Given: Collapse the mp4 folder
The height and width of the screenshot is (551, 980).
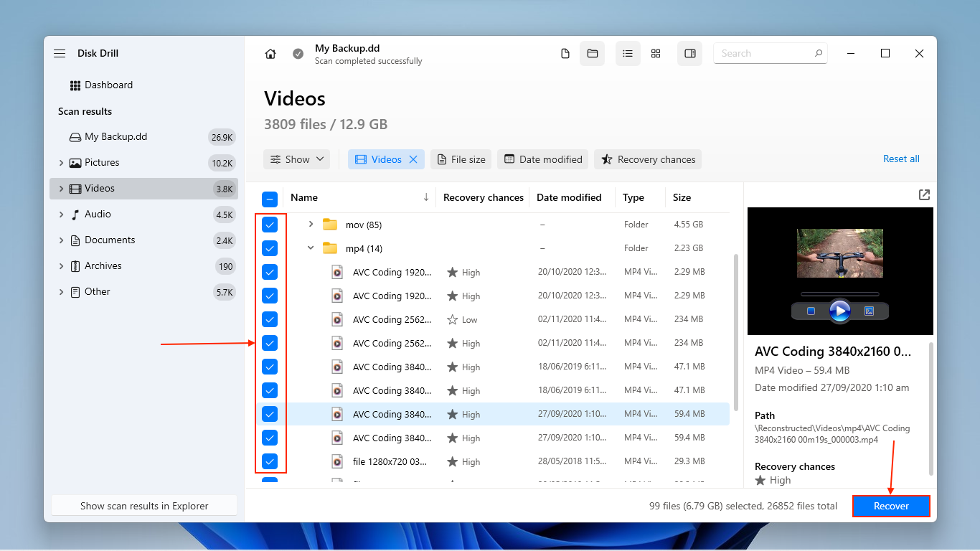Looking at the screenshot, I should click(x=310, y=248).
